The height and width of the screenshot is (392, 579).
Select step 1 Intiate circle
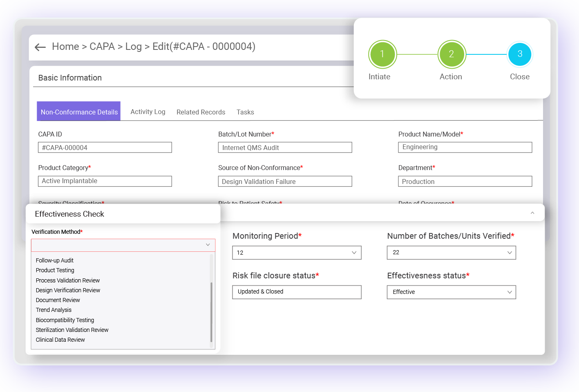point(382,54)
